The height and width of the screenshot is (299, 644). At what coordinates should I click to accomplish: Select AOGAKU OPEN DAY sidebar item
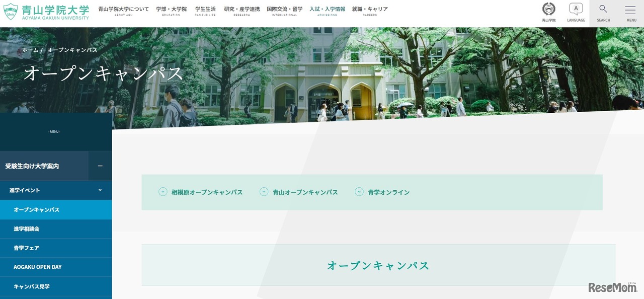tap(56, 267)
